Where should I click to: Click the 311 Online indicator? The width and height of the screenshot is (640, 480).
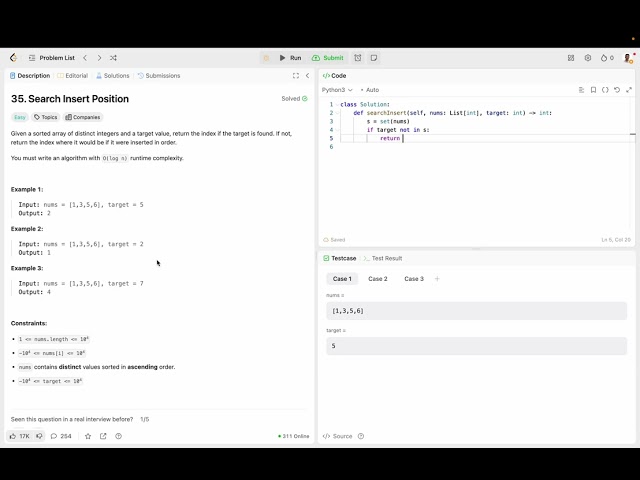[293, 436]
